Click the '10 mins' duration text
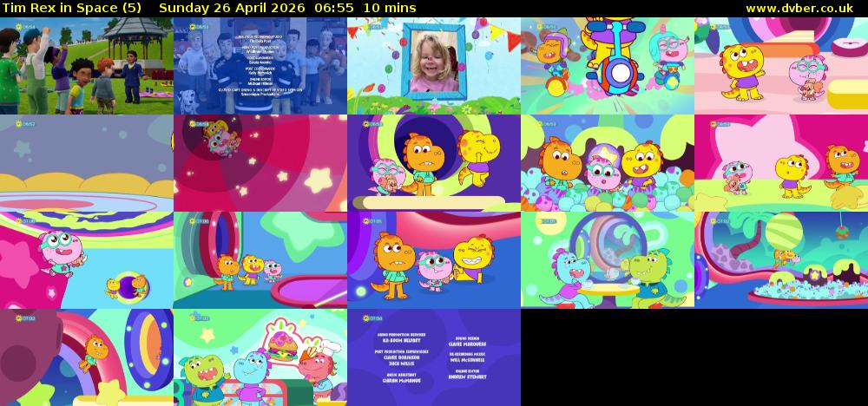The height and width of the screenshot is (406, 868). (x=391, y=8)
